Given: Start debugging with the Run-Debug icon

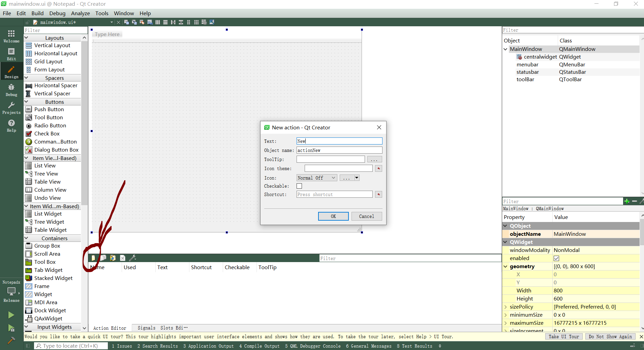Looking at the screenshot, I should tap(11, 328).
